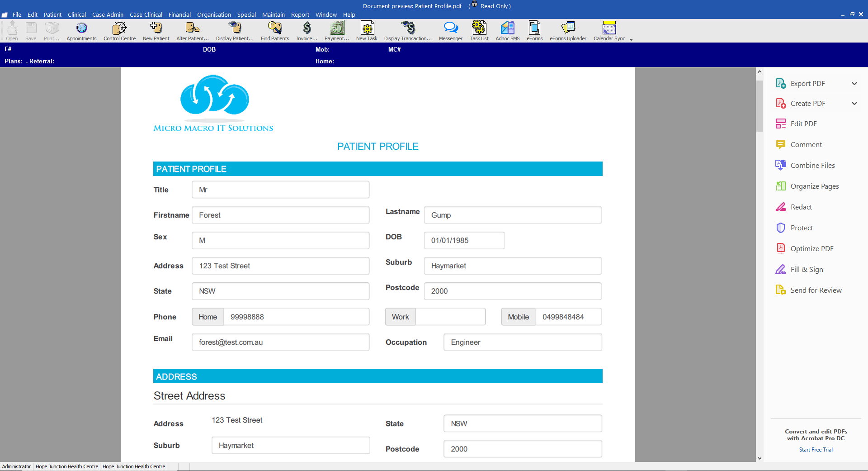The image size is (868, 471).
Task: Select Combine Files tool
Action: pos(812,165)
